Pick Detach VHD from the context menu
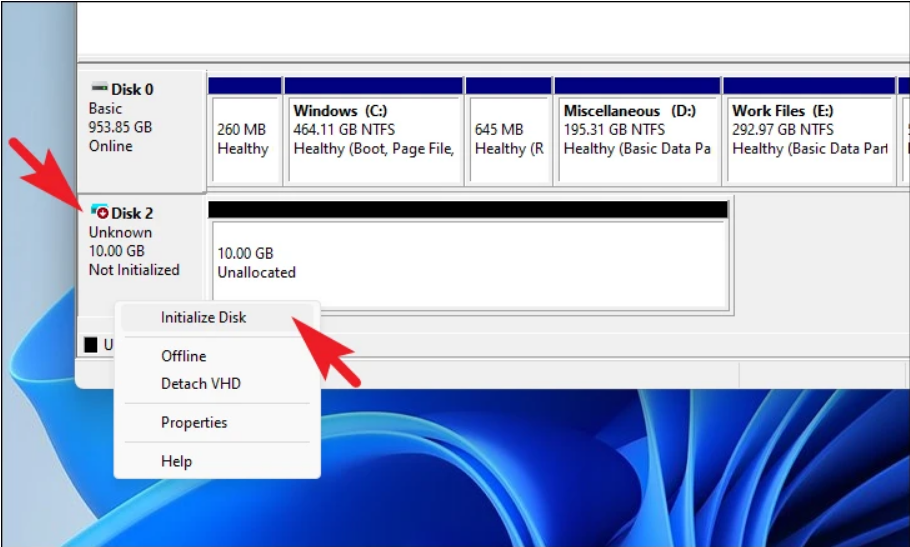 pyautogui.click(x=200, y=384)
